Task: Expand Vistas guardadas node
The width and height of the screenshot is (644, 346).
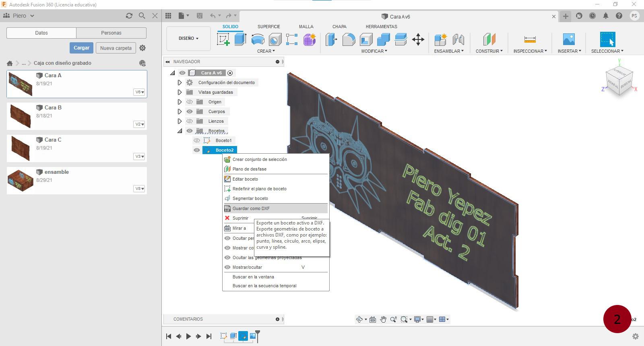Action: tap(180, 92)
